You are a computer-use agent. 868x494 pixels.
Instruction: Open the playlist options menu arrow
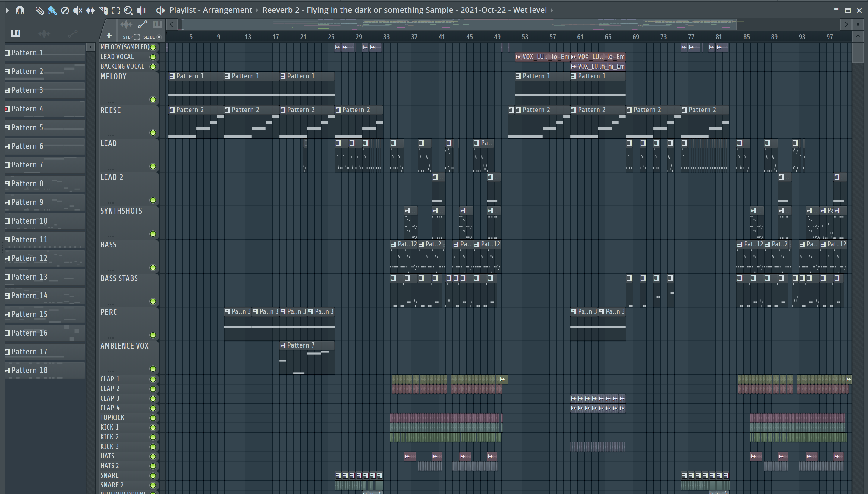click(8, 10)
